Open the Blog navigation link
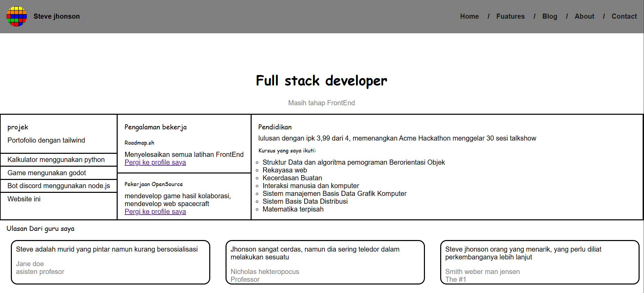 click(549, 16)
